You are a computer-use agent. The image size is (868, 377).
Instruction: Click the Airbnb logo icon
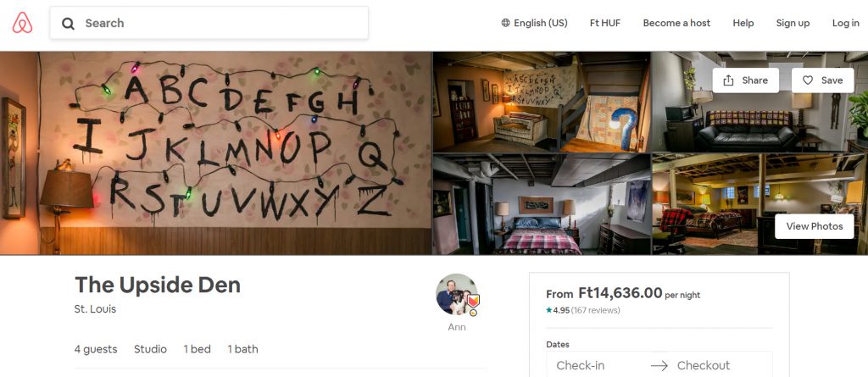[x=23, y=23]
